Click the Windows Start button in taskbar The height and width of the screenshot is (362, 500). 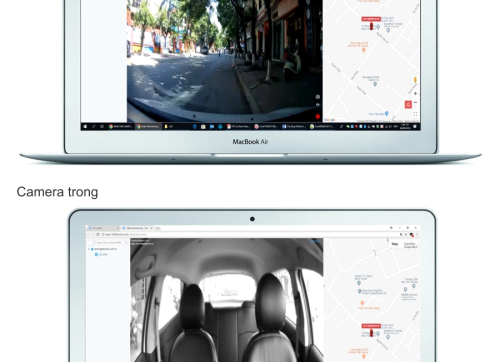(x=85, y=127)
